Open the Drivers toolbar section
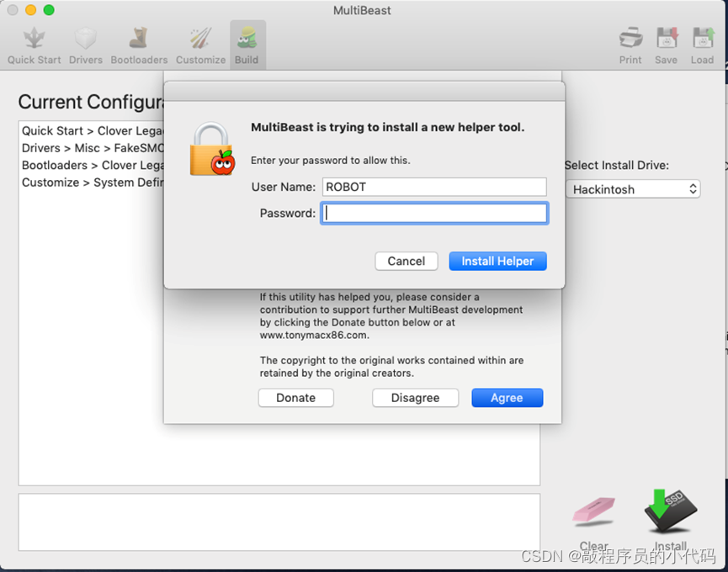This screenshot has height=572, width=728. point(86,45)
